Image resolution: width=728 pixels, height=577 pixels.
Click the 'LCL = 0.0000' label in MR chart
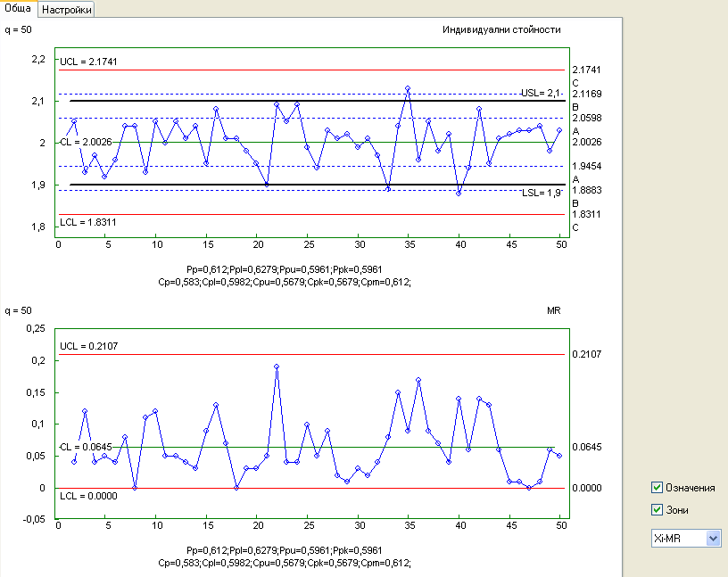pyautogui.click(x=88, y=495)
